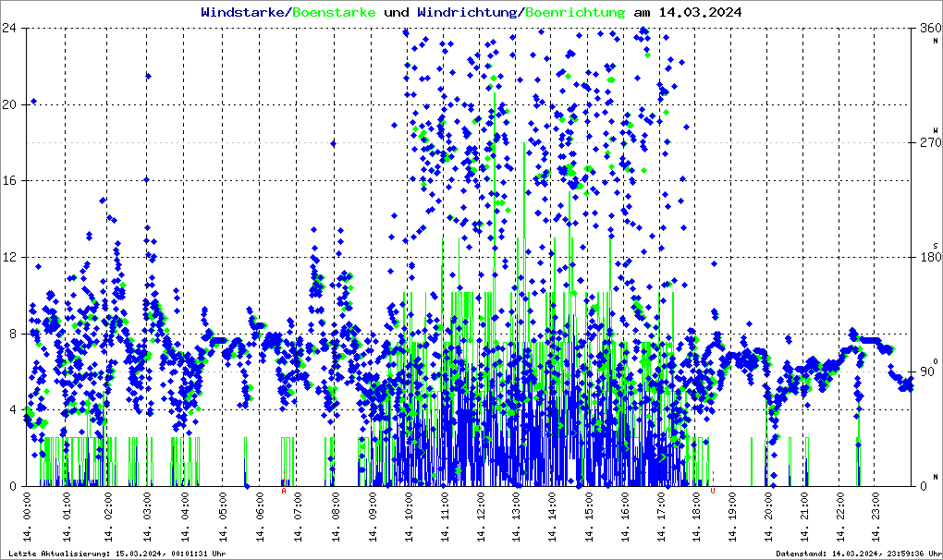
Task: Click the '14. 14:00' time axis label
Action: tap(552, 517)
